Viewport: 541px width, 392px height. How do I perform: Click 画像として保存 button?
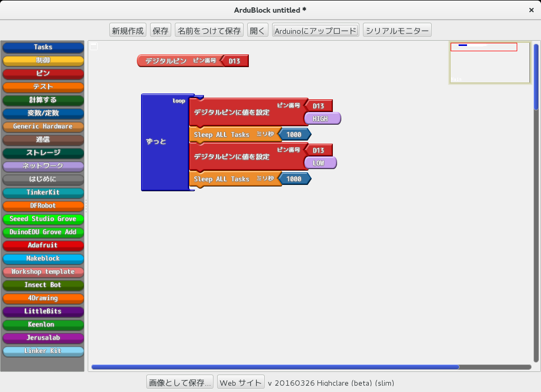click(x=180, y=382)
